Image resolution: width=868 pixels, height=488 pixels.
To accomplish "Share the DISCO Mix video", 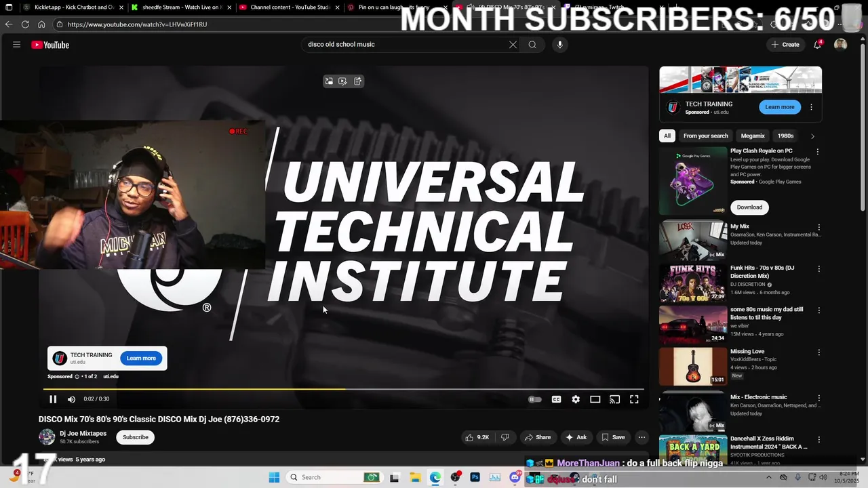I will 538,437.
